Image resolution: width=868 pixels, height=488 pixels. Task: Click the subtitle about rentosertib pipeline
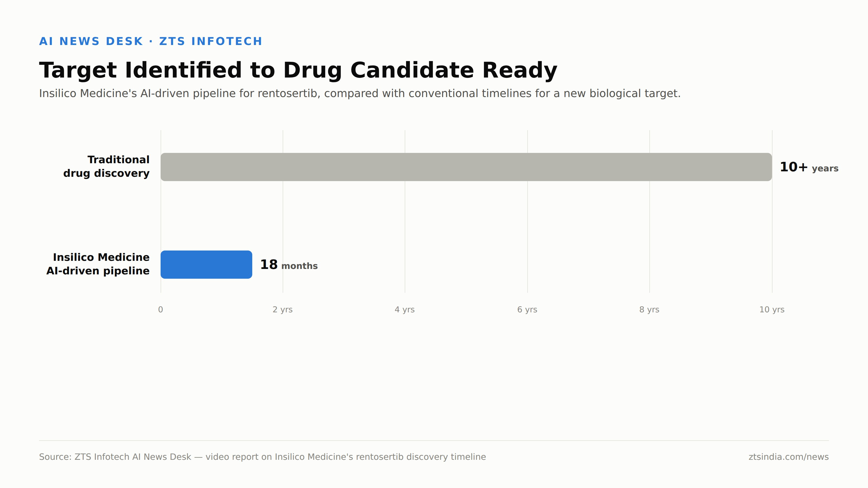pos(360,93)
